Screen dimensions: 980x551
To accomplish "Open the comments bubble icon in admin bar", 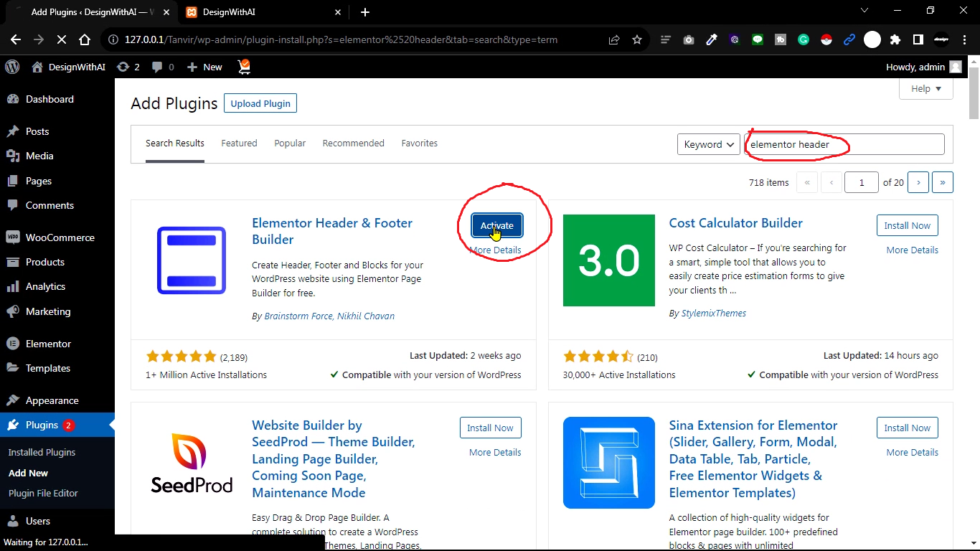I will 157,67.
